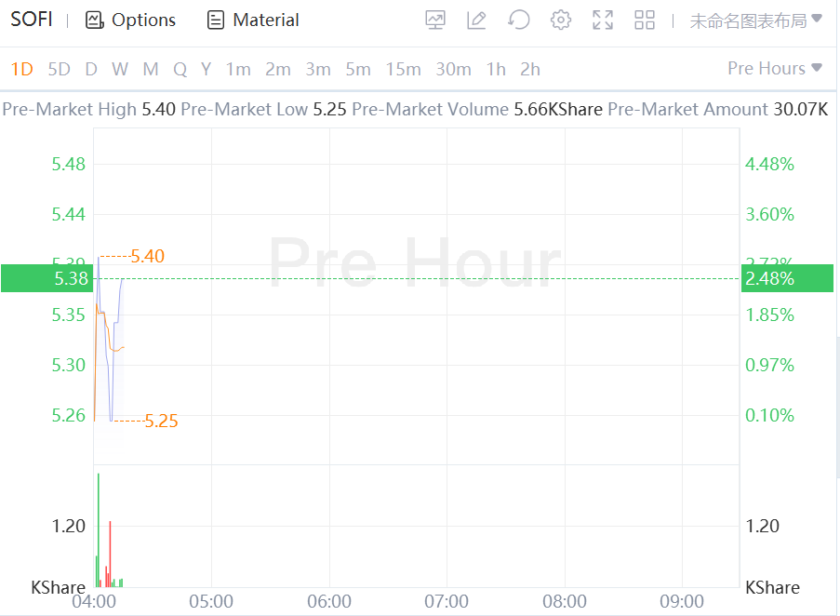Screen dimensions: 840x616
Task: Select the W weekly timeframe
Action: click(120, 69)
